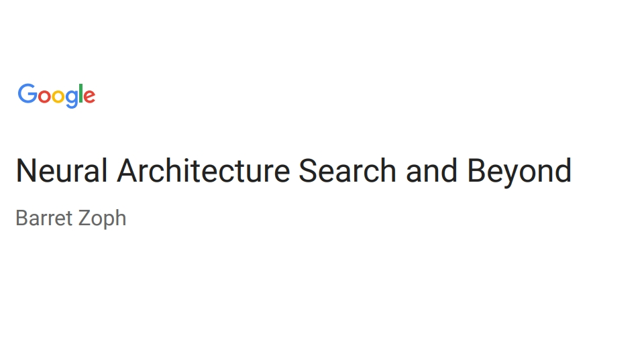Click the capital 'N' starting the title
This screenshot has height=362, width=644.
pyautogui.click(x=25, y=171)
